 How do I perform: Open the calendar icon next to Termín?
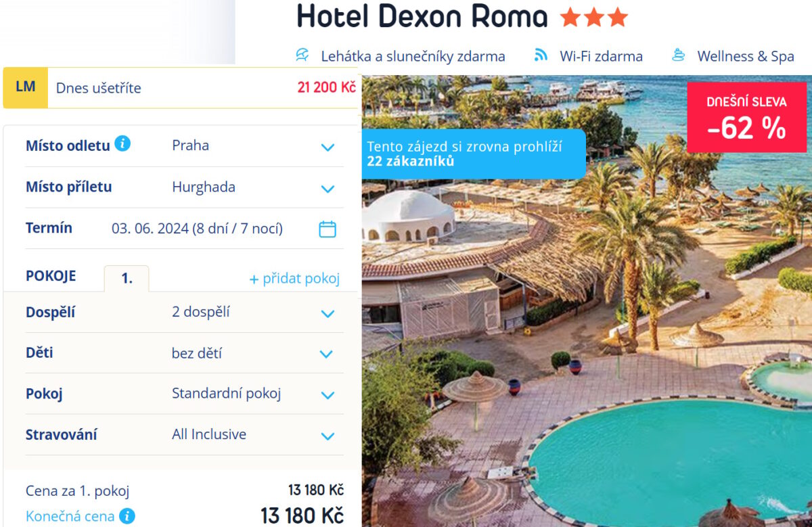[328, 229]
